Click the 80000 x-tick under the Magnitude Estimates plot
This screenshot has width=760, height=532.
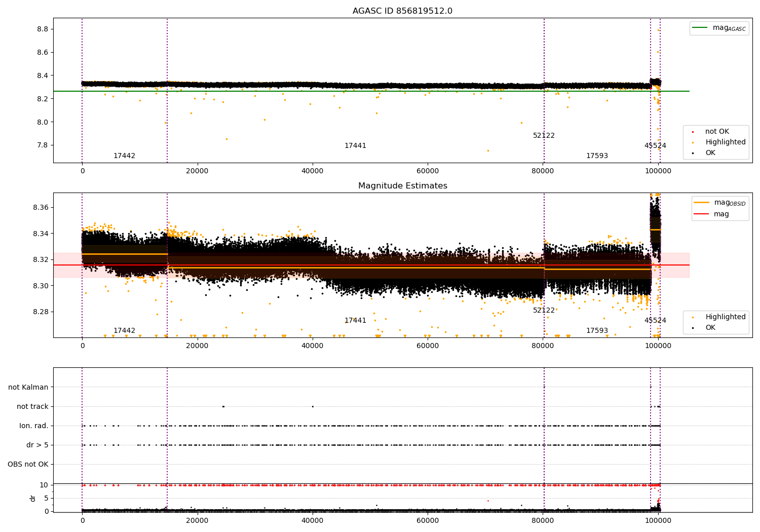pyautogui.click(x=543, y=346)
